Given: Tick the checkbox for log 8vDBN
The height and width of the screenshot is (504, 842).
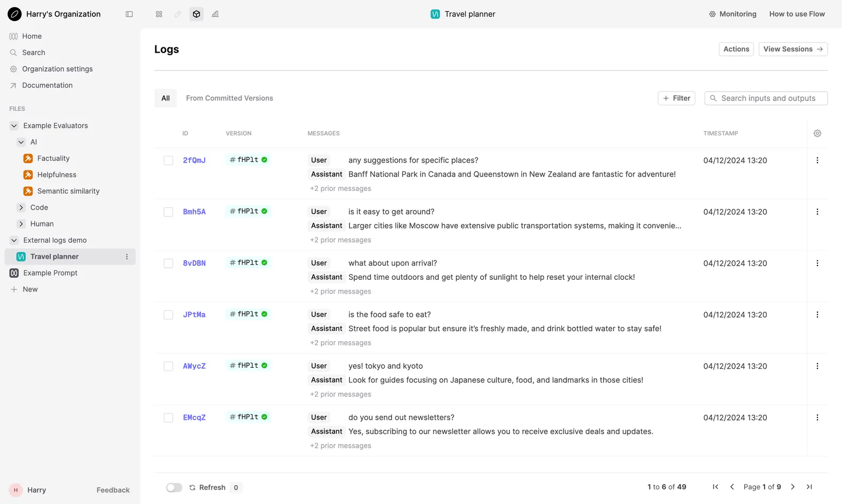Looking at the screenshot, I should tap(168, 264).
